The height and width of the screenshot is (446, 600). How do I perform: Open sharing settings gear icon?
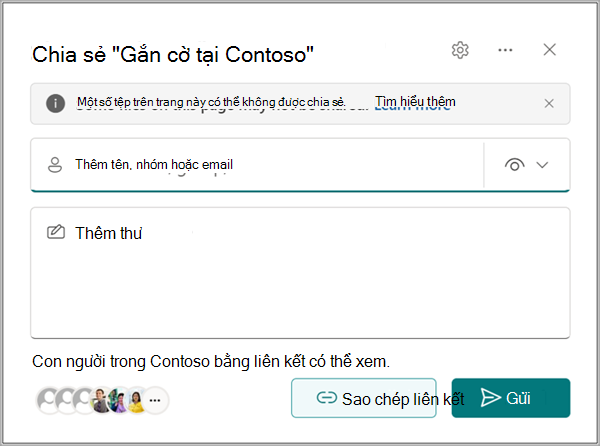[460, 50]
